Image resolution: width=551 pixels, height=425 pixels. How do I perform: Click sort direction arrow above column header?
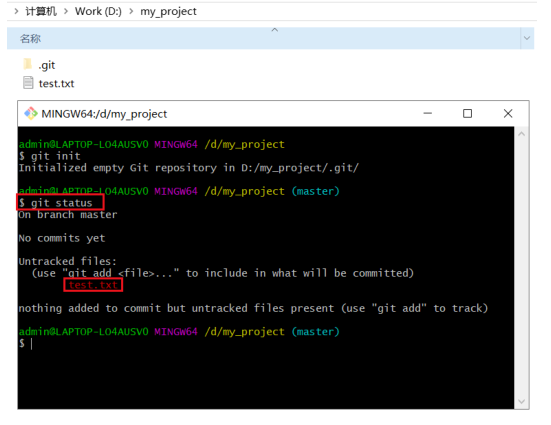[275, 30]
